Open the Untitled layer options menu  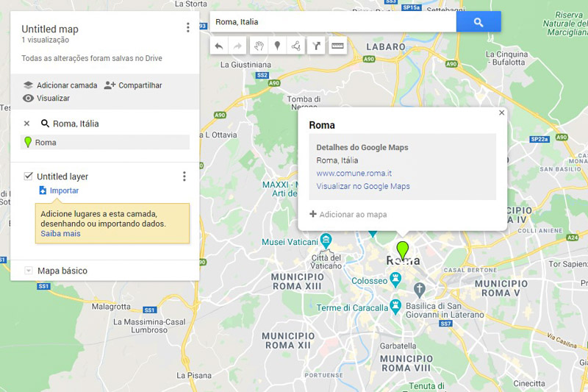(184, 177)
